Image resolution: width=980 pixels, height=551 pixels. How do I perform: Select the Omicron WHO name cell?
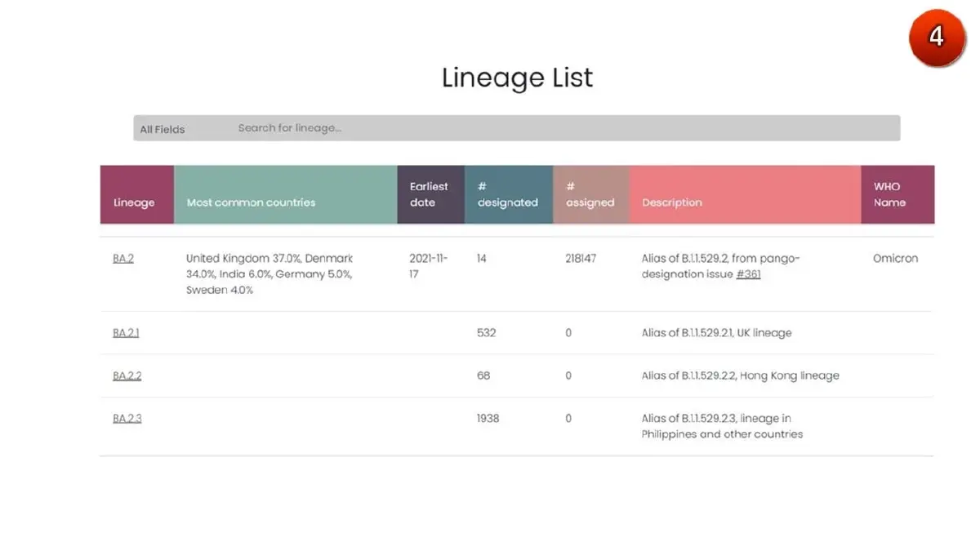[x=895, y=259]
